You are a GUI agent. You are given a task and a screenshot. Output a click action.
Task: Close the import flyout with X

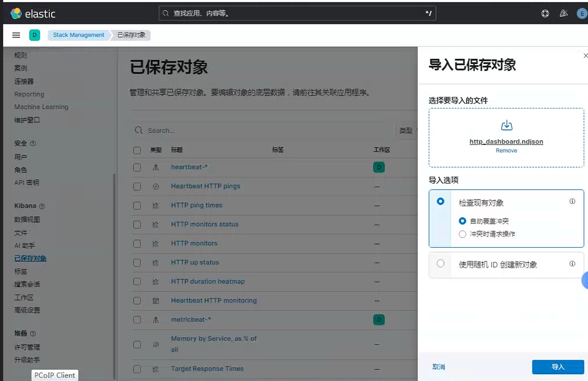(585, 56)
